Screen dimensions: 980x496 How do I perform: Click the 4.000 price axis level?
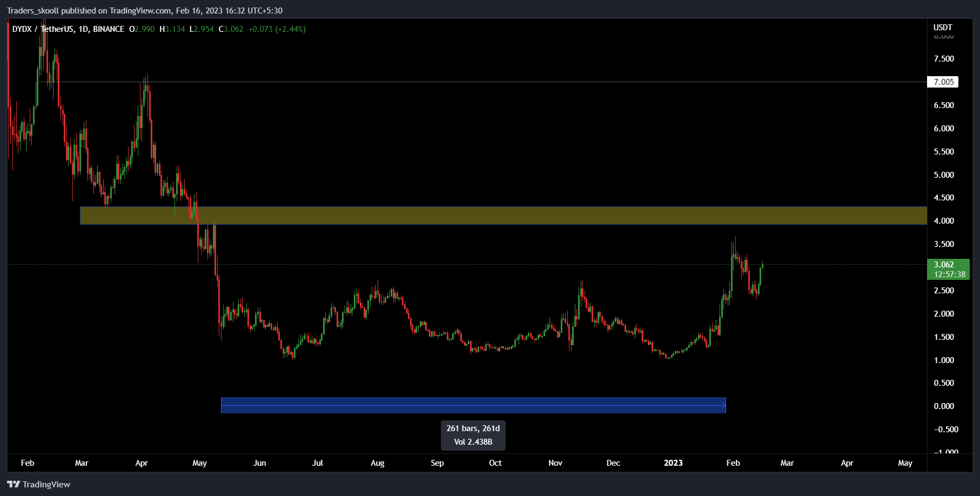tap(944, 221)
